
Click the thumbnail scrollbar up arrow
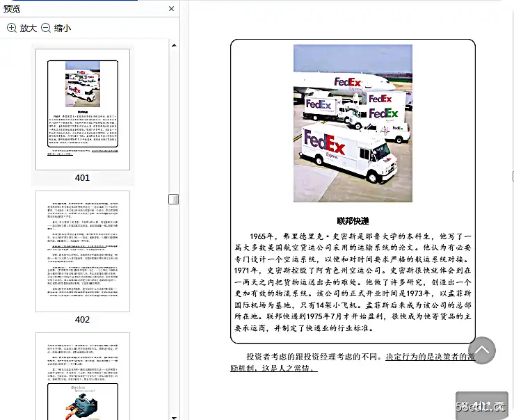pos(174,45)
